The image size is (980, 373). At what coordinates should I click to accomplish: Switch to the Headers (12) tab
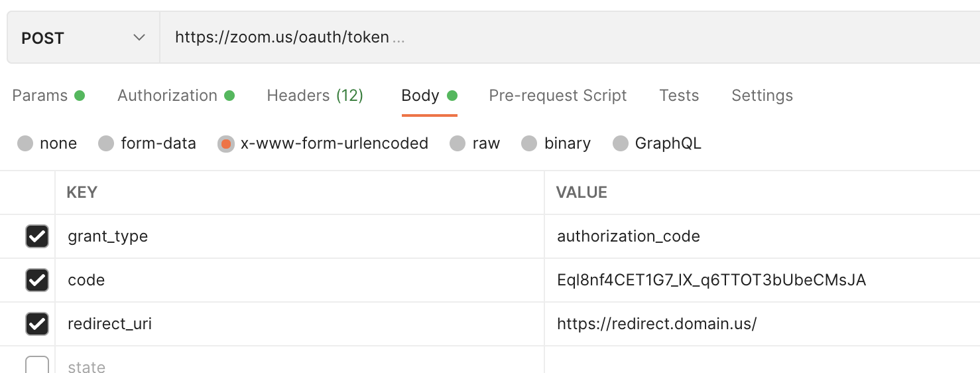click(315, 96)
